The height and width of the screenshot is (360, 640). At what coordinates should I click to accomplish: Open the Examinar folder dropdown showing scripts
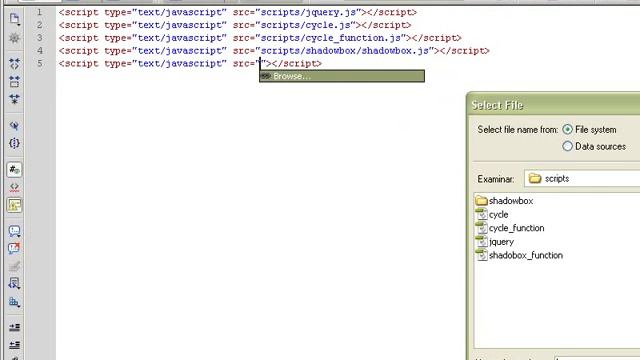[582, 179]
